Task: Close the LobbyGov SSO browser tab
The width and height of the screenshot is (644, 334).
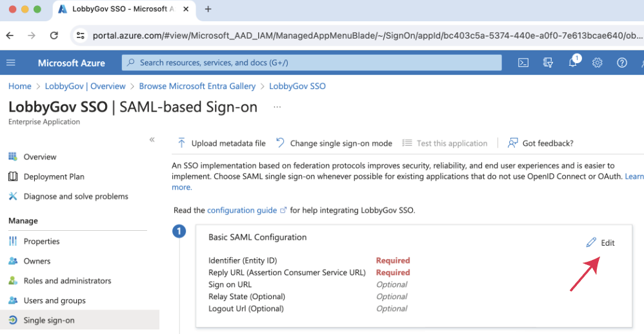Action: pos(186,9)
